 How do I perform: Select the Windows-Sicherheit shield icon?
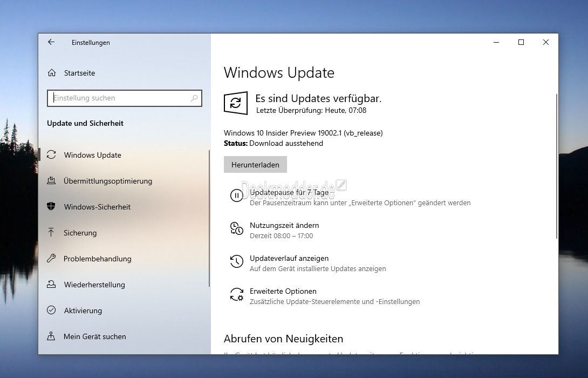point(52,207)
